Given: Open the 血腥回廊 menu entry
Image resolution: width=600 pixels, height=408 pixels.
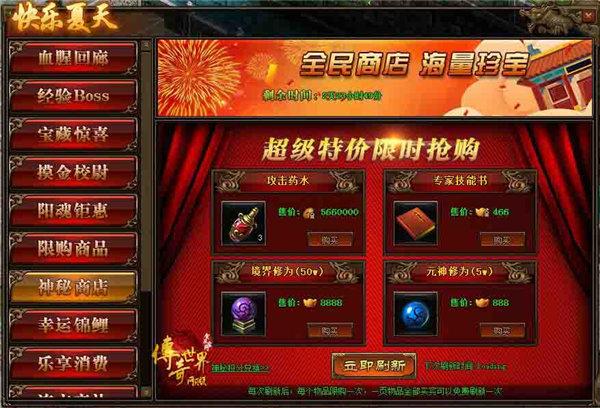Looking at the screenshot, I should click(73, 58).
